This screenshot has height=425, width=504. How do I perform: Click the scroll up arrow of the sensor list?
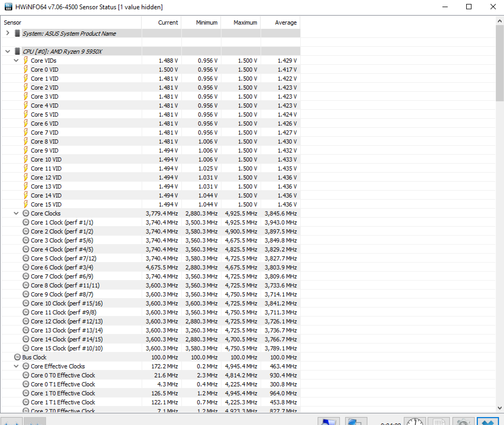(x=500, y=21)
